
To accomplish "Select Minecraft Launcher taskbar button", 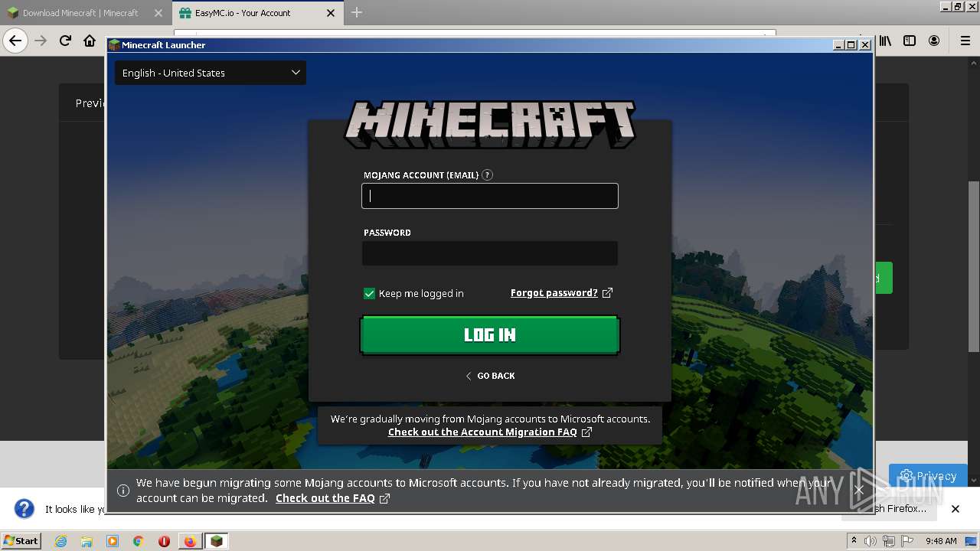I will point(217,541).
